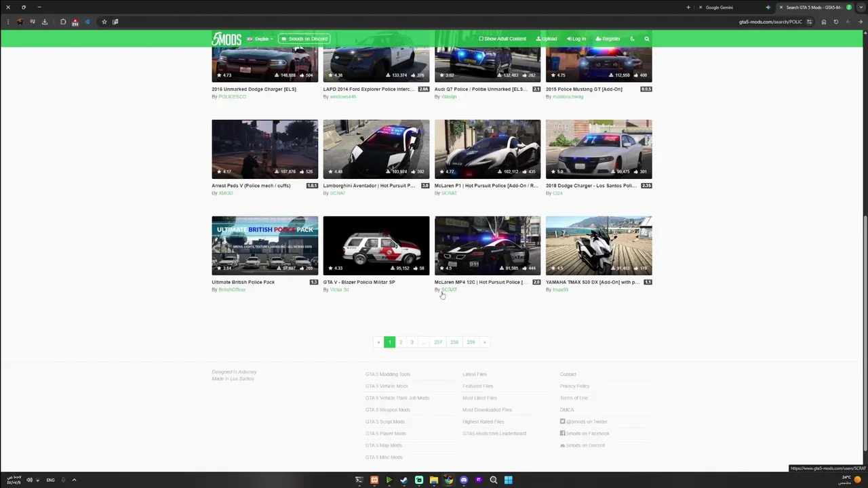
Task: Click address bar with gta5-mods.com URL
Action: [770, 22]
